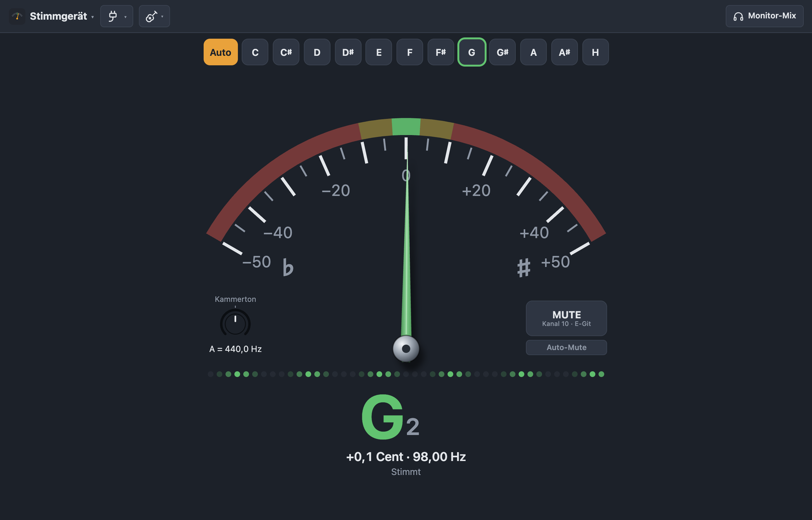Screen dimensions: 812x520
Task: Open the input plug source dropdown
Action: (117, 16)
